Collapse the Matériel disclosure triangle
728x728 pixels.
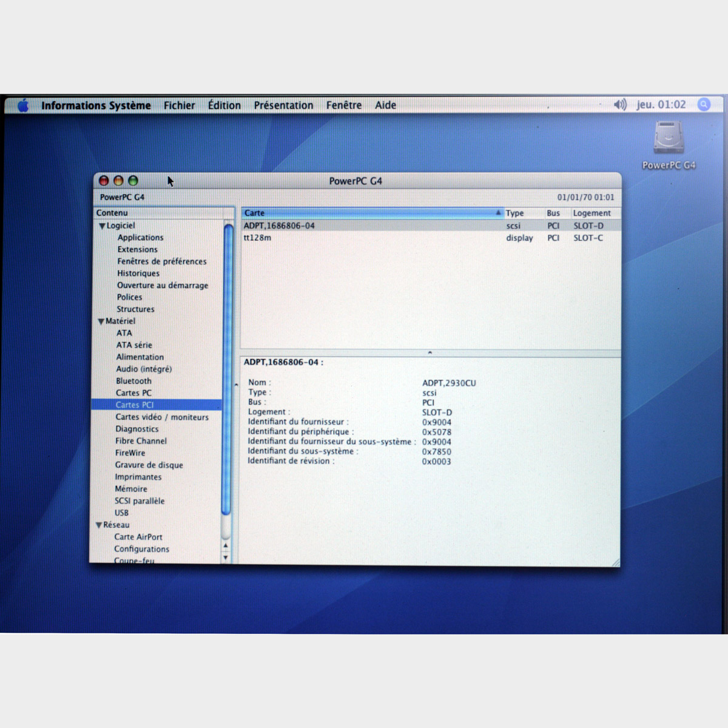[x=101, y=322]
